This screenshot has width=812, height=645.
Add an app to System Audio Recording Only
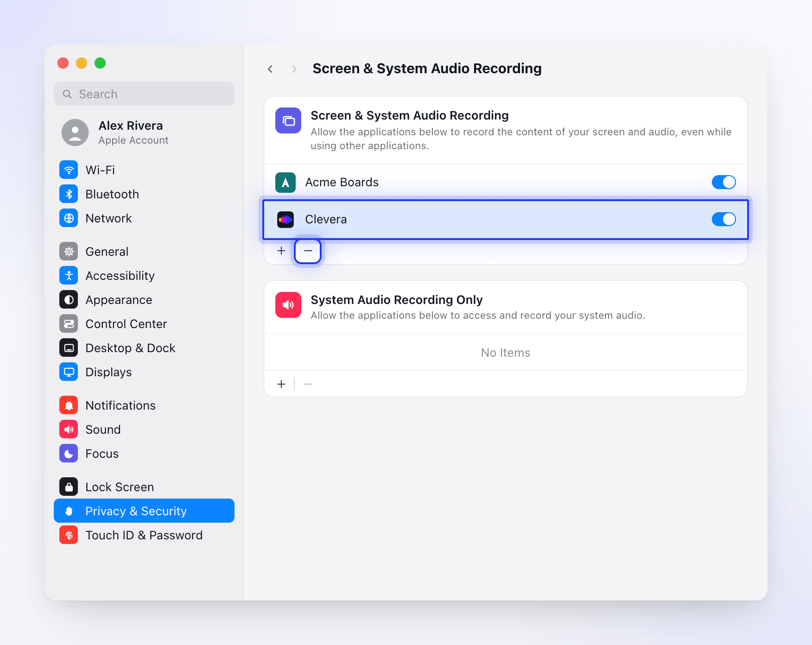281,384
